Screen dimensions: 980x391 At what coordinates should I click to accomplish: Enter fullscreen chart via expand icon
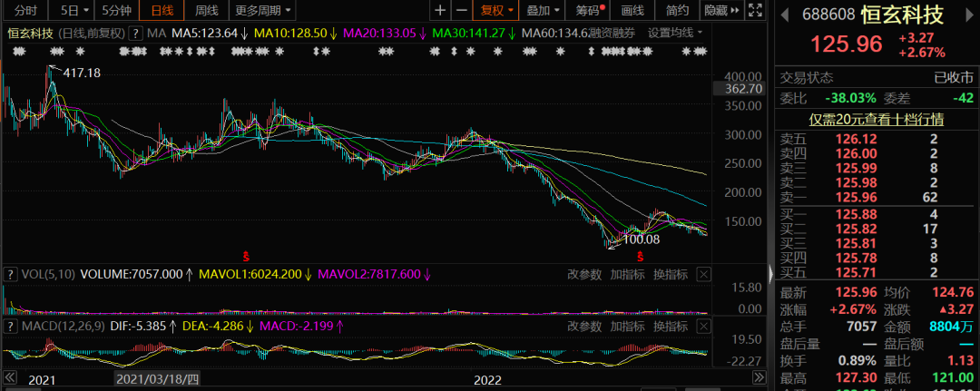(x=756, y=10)
